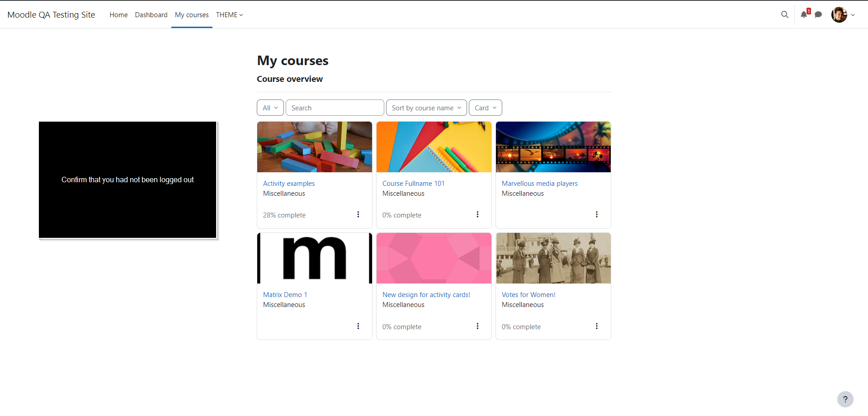Open the film strip thumbnail of Marvellous media players
The image size is (868, 416).
tap(553, 147)
